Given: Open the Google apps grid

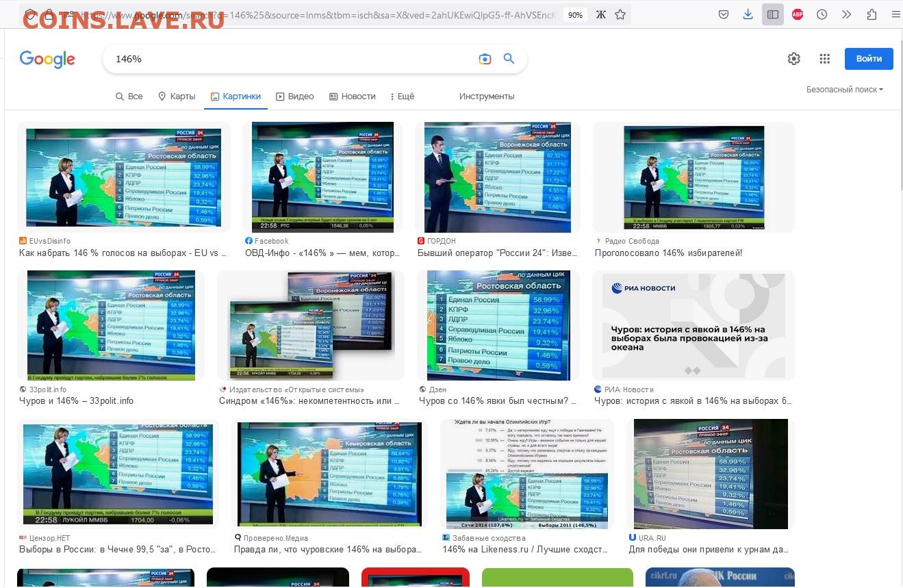Looking at the screenshot, I should click(824, 59).
